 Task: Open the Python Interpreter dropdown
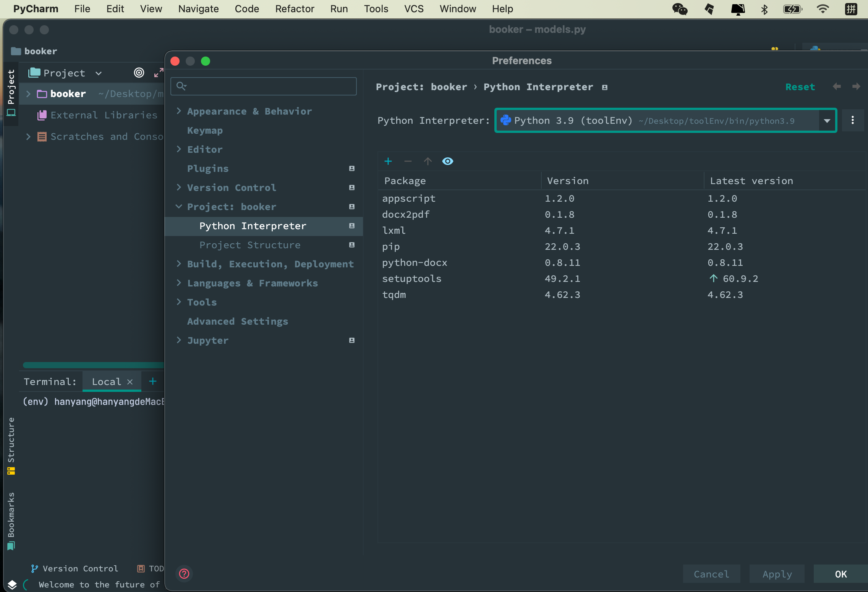666,121
